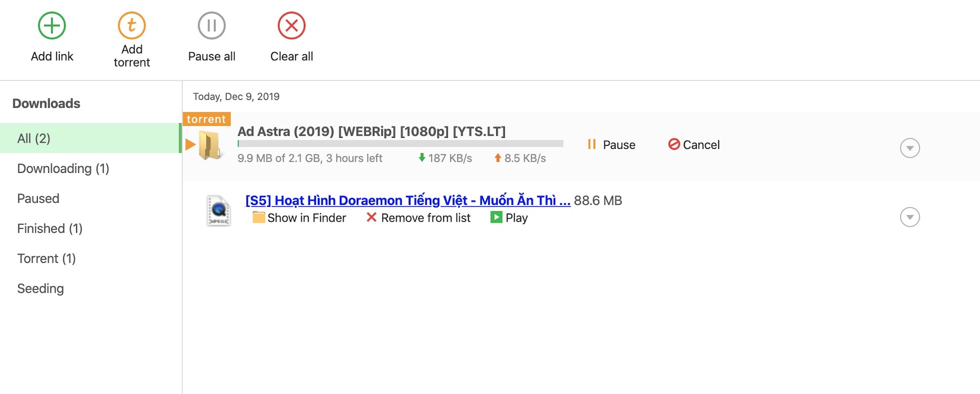Show Doraemon file in Finder
980x394 pixels.
point(299,218)
